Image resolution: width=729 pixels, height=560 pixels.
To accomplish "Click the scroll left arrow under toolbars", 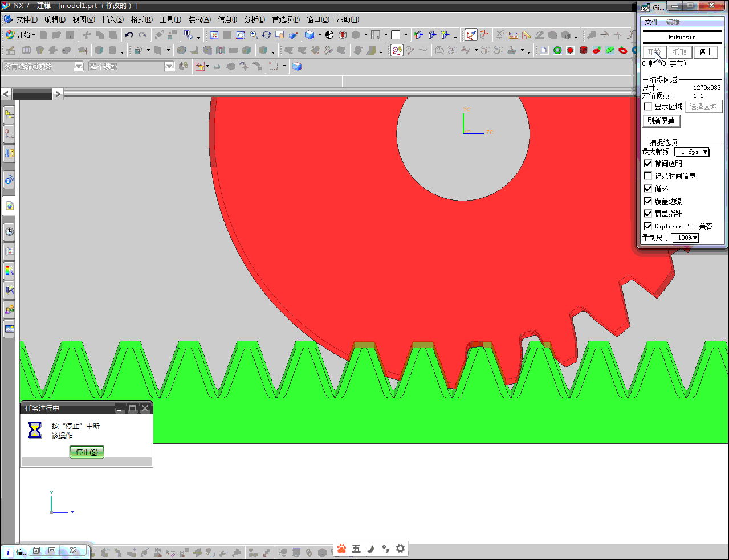I will [x=6, y=94].
